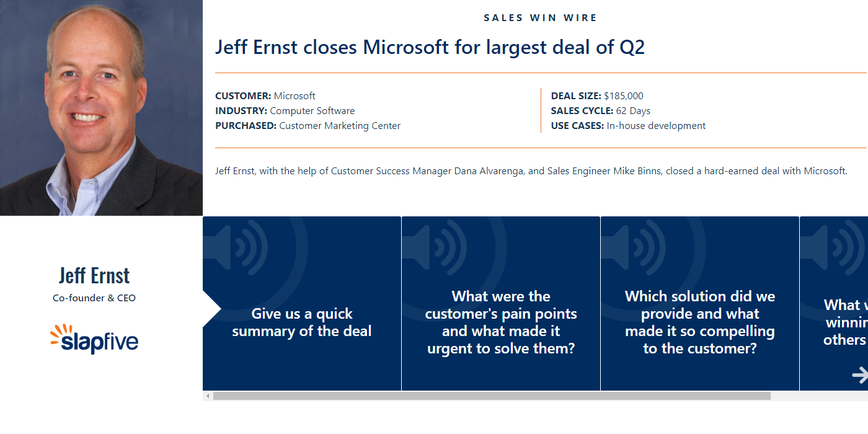Click the $185,000 deal size value
868x434 pixels.
click(623, 96)
